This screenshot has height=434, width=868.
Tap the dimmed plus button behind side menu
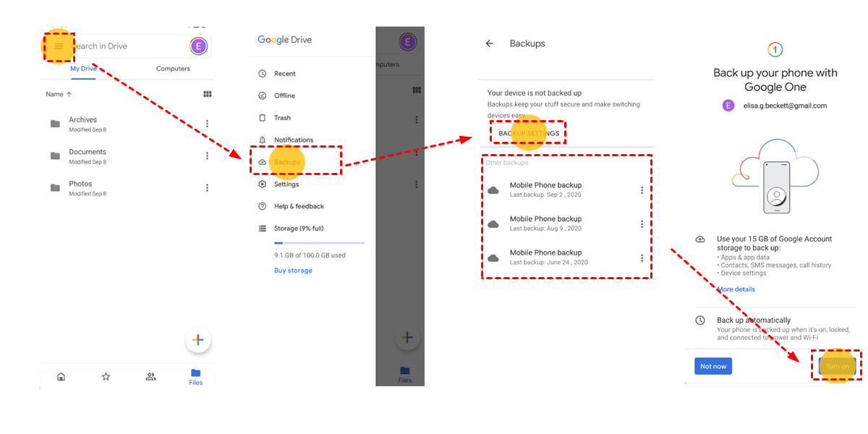[x=407, y=338]
